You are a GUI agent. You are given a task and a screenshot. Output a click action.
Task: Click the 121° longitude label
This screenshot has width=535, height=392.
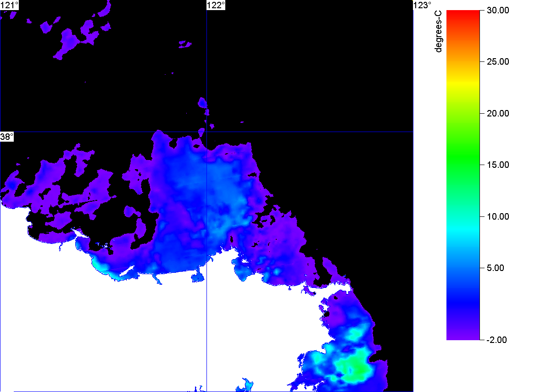9,5
